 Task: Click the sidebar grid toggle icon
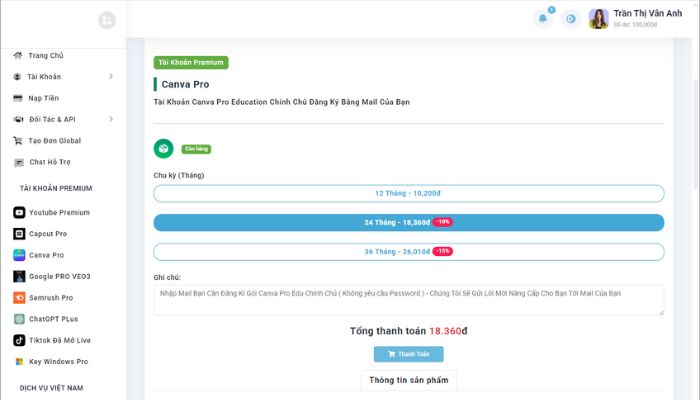click(107, 20)
